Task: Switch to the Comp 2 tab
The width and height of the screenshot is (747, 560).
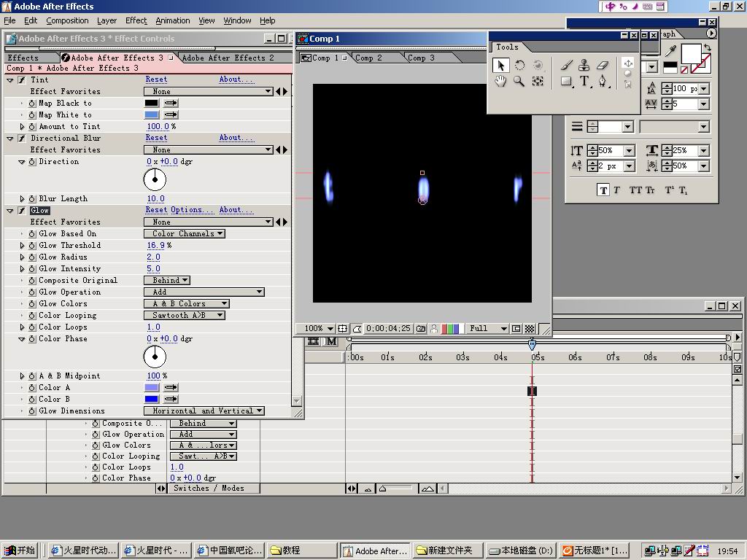Action: [368, 58]
